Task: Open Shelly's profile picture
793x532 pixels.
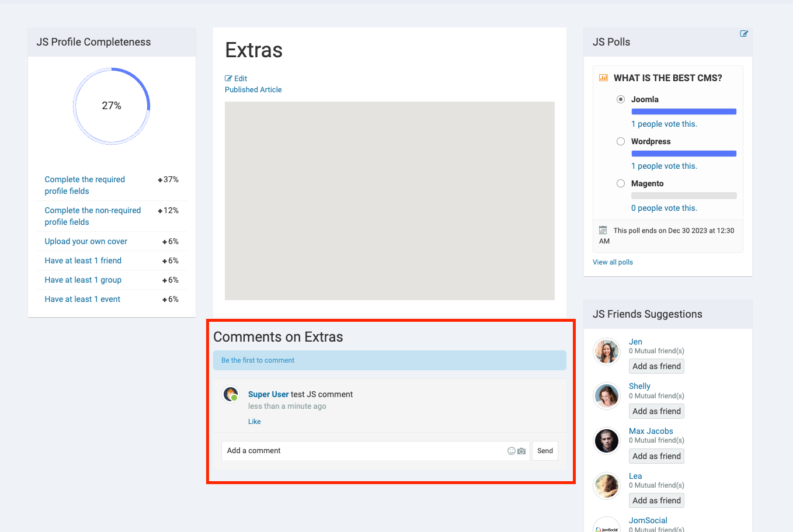Action: point(607,397)
